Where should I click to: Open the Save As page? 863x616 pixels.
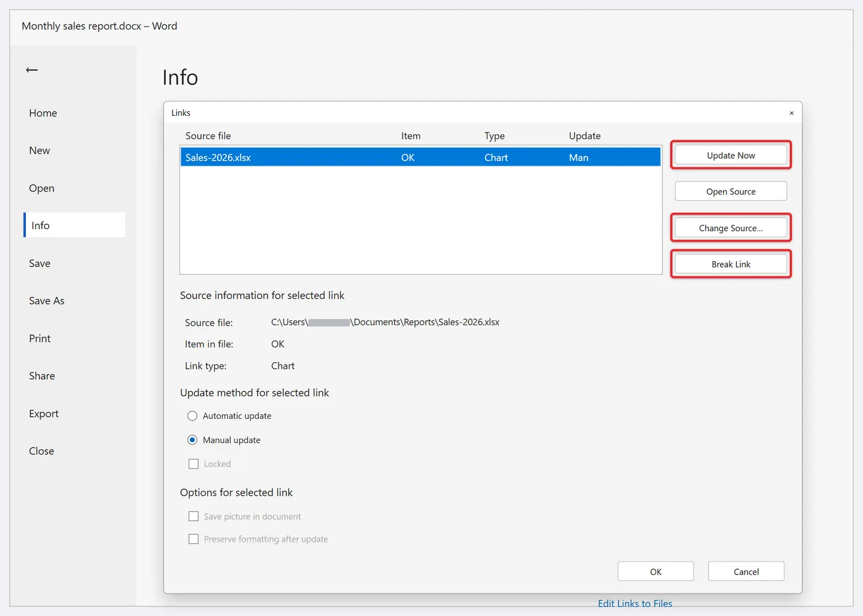(x=47, y=301)
